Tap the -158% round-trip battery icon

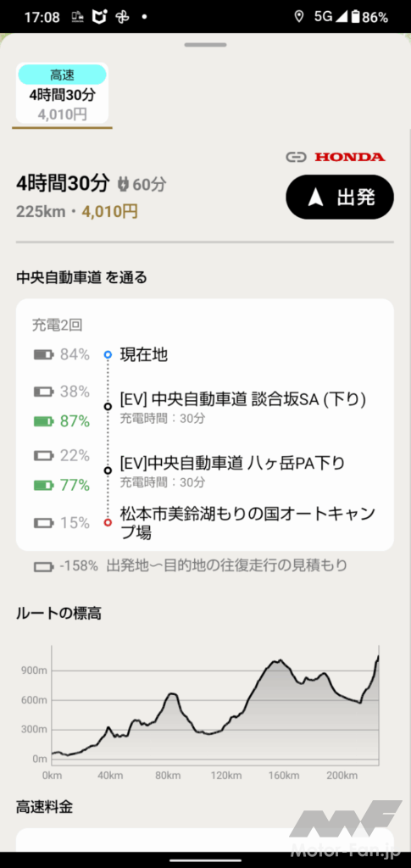click(44, 565)
